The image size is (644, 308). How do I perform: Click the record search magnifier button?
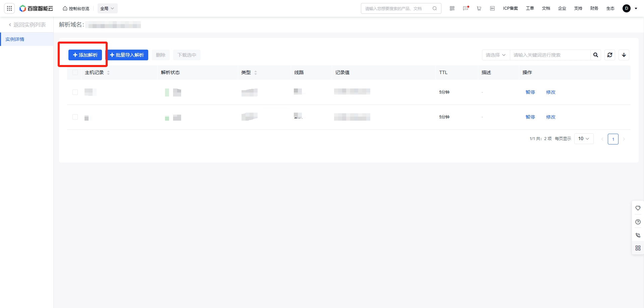(x=596, y=55)
